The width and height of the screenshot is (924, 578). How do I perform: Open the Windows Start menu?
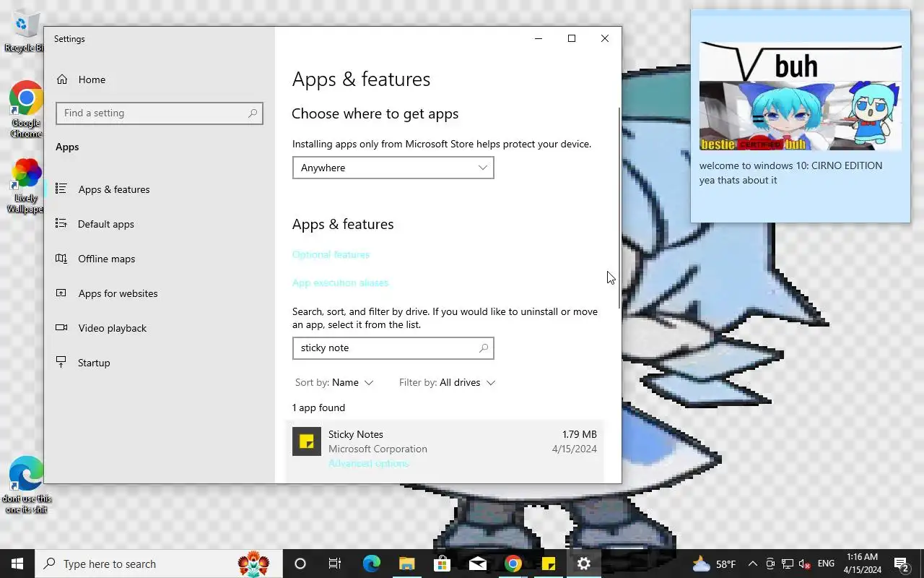point(17,564)
